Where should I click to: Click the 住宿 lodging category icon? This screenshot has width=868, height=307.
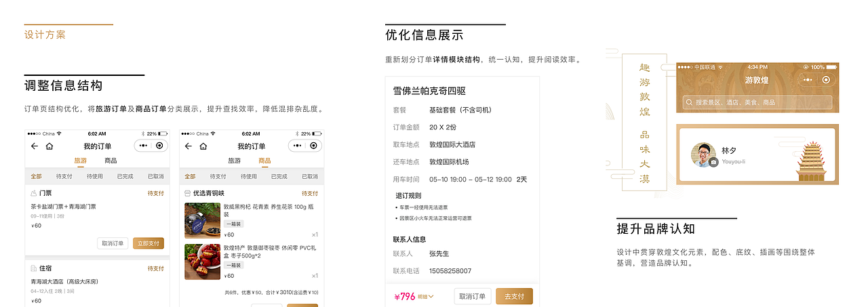(34, 268)
